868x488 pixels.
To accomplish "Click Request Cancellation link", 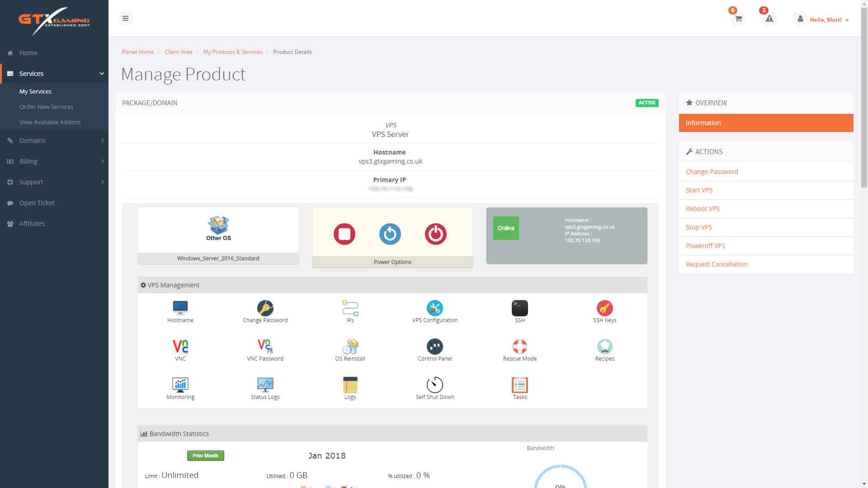I will click(x=717, y=264).
